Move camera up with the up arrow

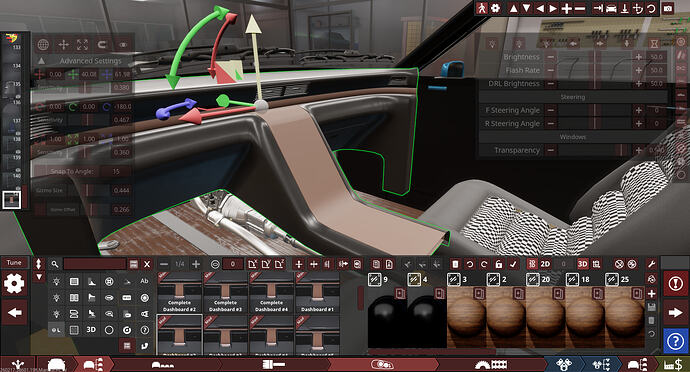pyautogui.click(x=513, y=8)
